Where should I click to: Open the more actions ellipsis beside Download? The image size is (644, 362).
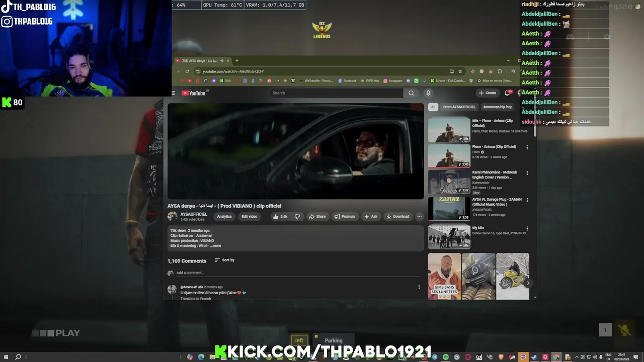coord(419,217)
